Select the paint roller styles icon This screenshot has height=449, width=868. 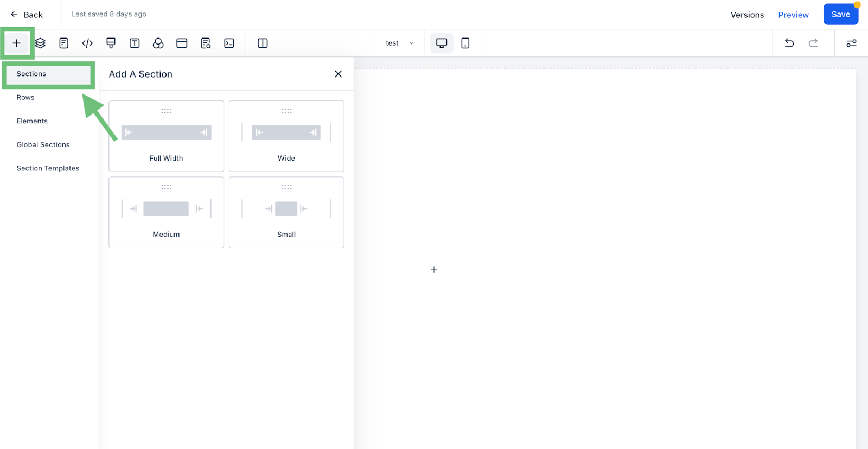[x=111, y=43]
